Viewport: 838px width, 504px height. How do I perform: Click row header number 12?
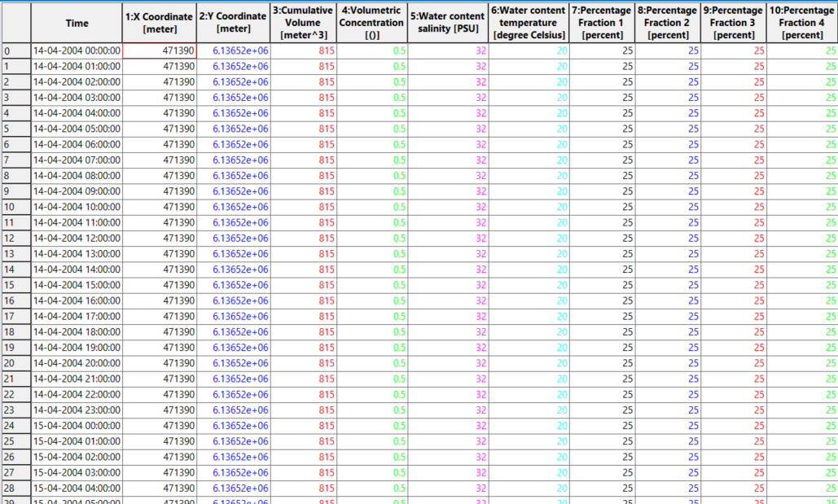coord(15,239)
